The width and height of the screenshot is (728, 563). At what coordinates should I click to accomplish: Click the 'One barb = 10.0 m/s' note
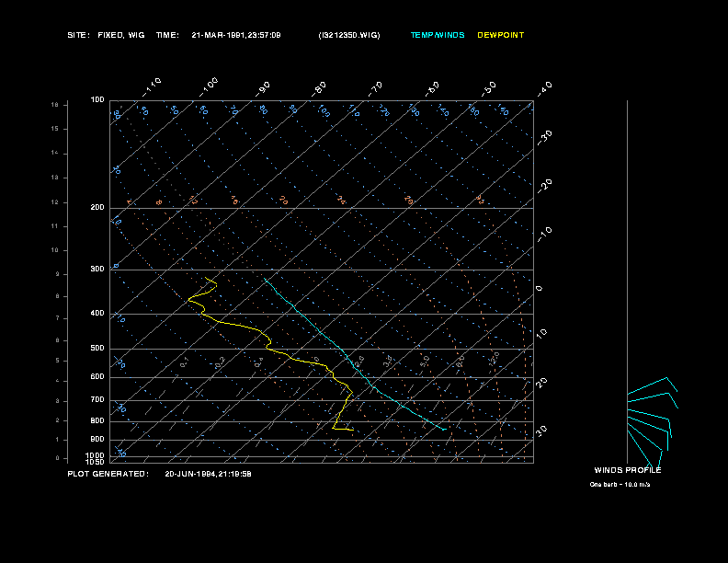pyautogui.click(x=620, y=485)
